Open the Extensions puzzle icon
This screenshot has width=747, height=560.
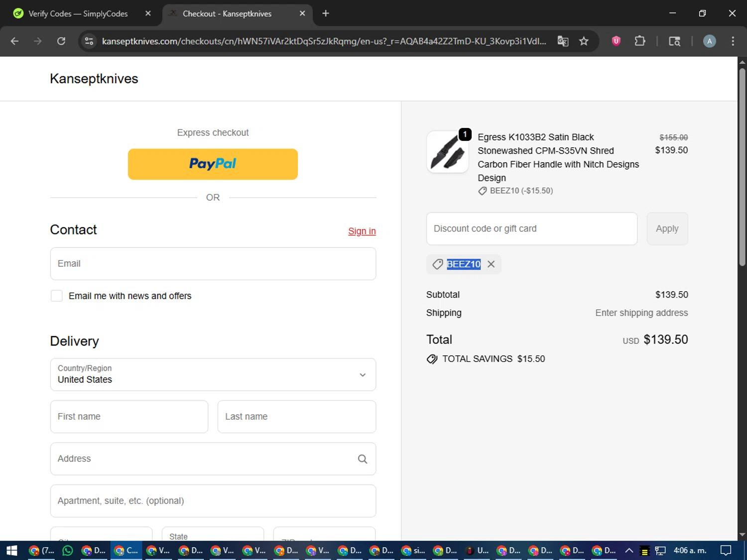(x=640, y=41)
